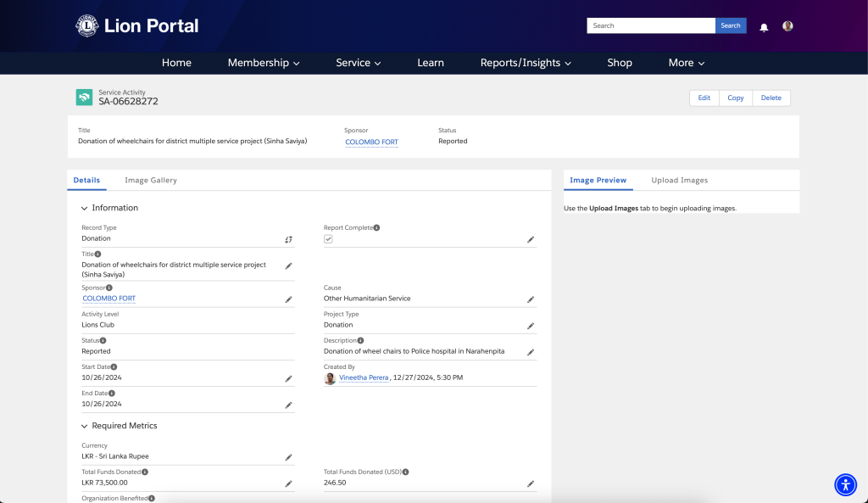Open the Shop menu item
Screen dimensions: 868x503
620,63
